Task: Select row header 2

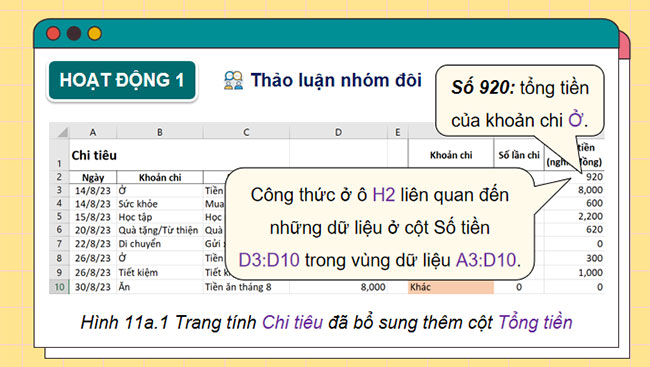Action: [59, 177]
